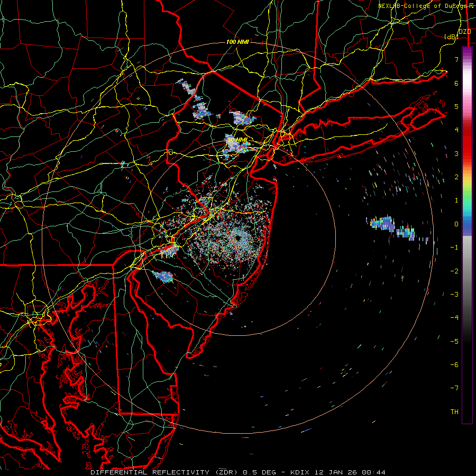Select the -3 dB scale label

[454, 295]
